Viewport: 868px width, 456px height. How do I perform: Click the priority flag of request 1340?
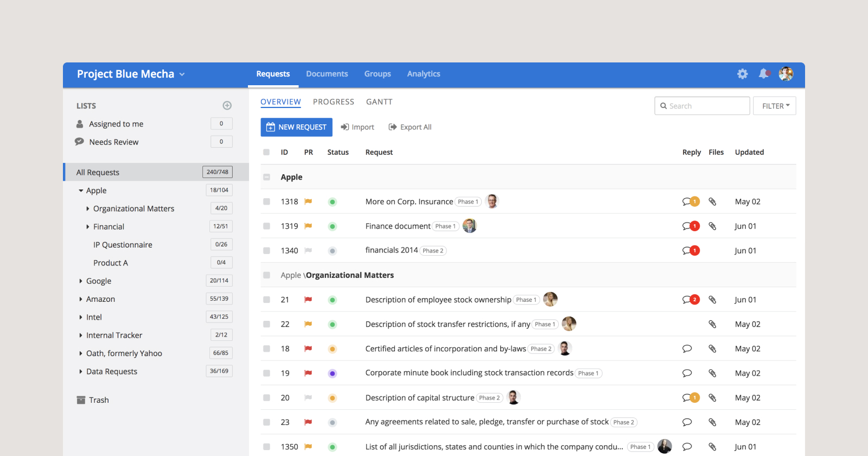308,250
